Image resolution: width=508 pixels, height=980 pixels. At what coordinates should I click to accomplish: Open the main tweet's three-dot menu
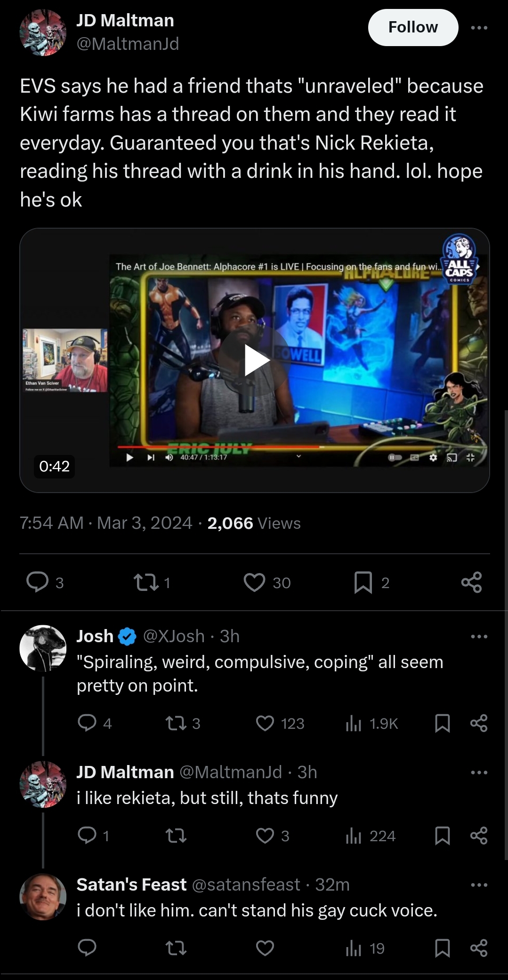(479, 28)
